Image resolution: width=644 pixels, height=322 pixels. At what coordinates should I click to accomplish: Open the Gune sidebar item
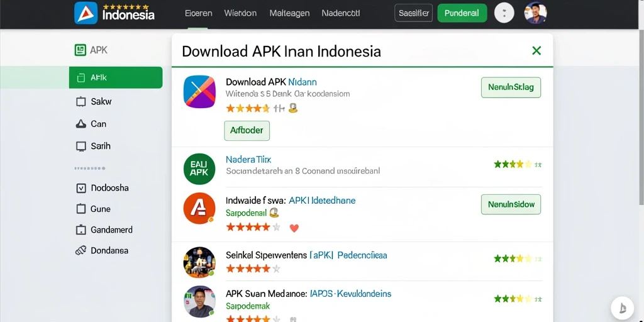point(94,209)
